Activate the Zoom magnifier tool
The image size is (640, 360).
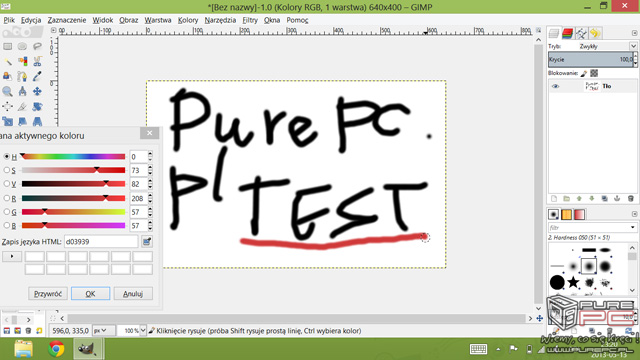coord(7,91)
